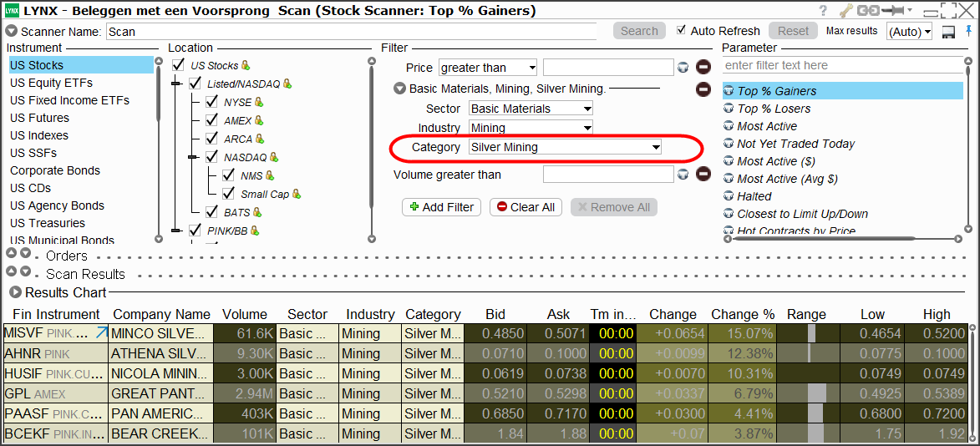Image resolution: width=980 pixels, height=446 pixels.
Task: Uncheck the BATS checkbox
Action: point(212,212)
